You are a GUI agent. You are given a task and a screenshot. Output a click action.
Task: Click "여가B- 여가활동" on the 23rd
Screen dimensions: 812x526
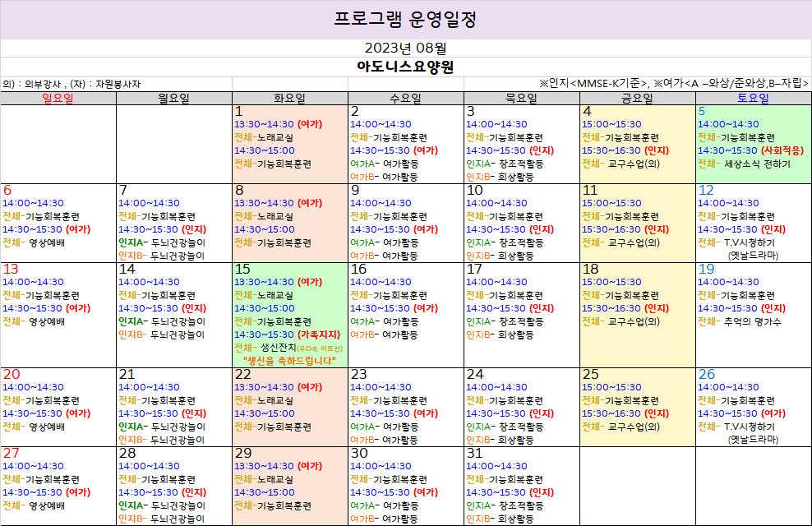[x=384, y=440]
